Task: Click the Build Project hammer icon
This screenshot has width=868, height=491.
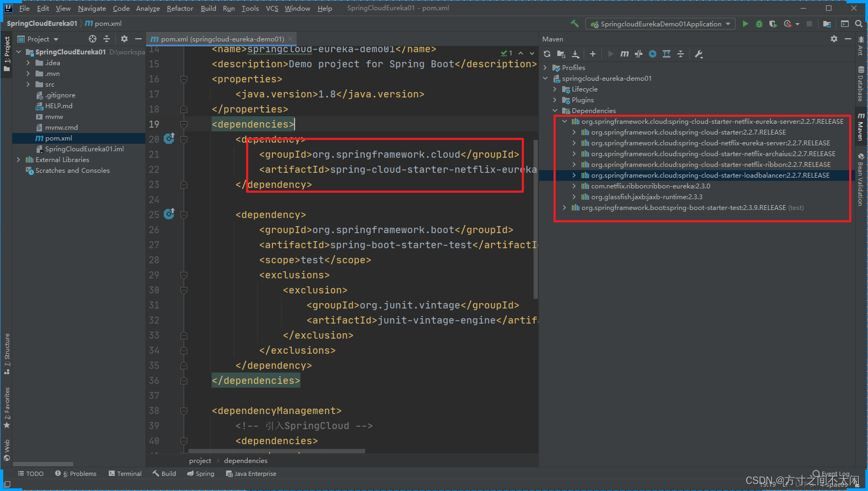Action: [x=575, y=24]
